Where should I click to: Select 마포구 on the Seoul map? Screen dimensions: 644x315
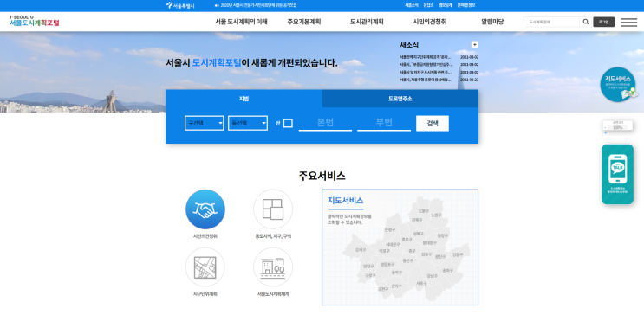tap(385, 251)
